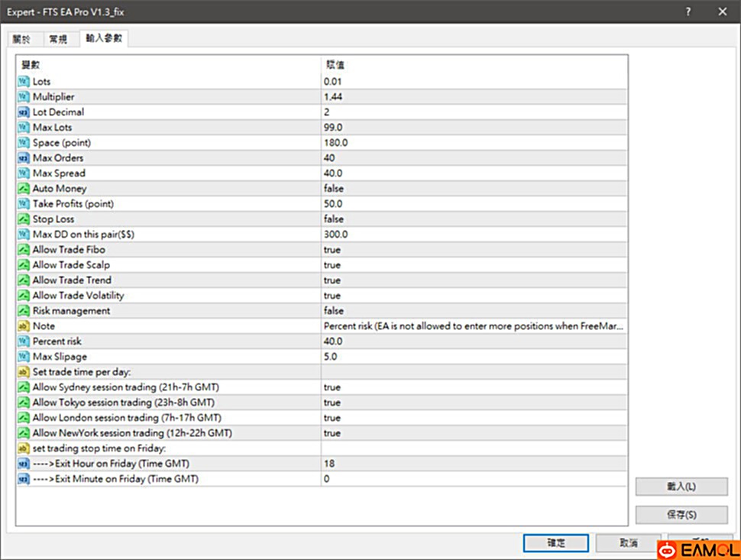Click the icon beside Max DD on this pair

24,235
